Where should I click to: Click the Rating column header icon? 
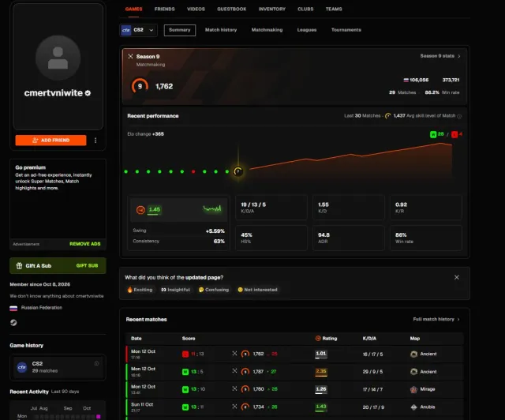(318, 338)
